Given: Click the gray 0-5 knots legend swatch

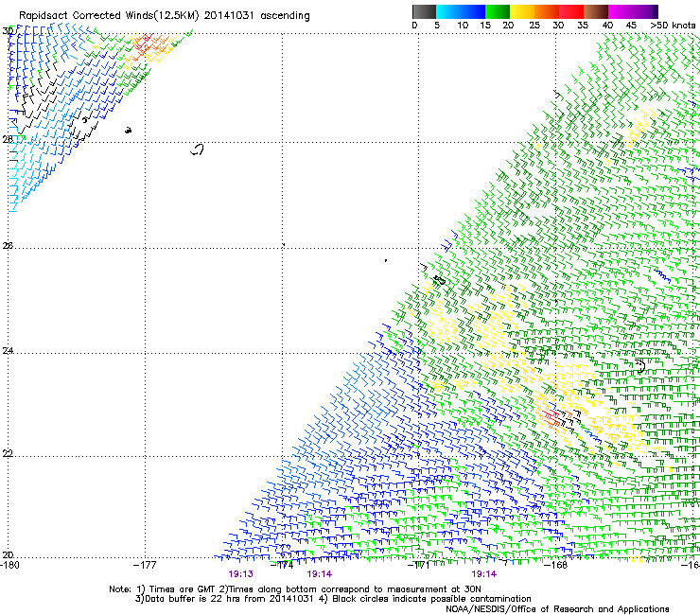Looking at the screenshot, I should (x=424, y=11).
